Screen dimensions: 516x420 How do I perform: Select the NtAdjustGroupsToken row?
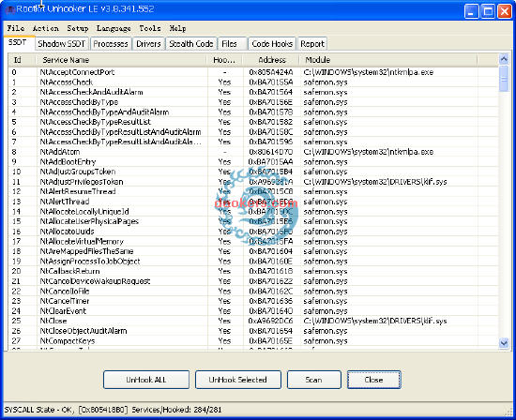(x=253, y=172)
